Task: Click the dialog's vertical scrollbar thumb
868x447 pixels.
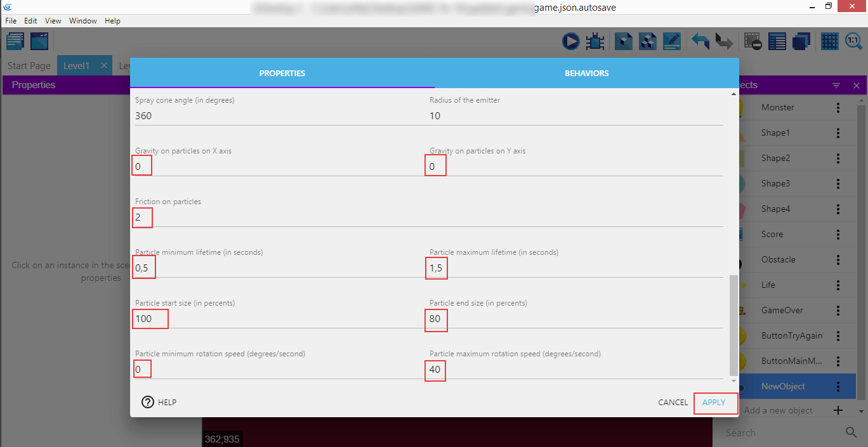Action: click(x=733, y=325)
